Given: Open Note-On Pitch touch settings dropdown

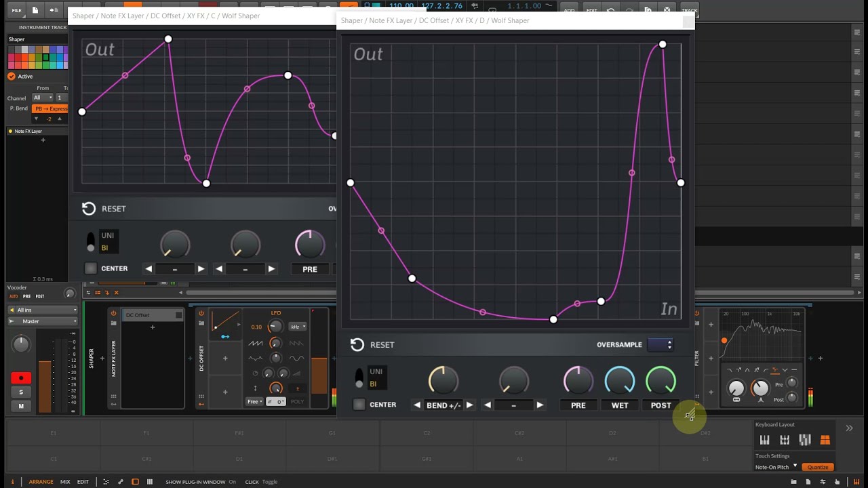Looking at the screenshot, I should coord(776,467).
